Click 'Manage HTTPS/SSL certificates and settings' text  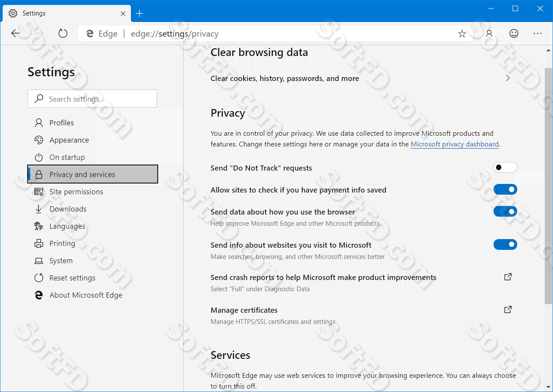click(273, 322)
